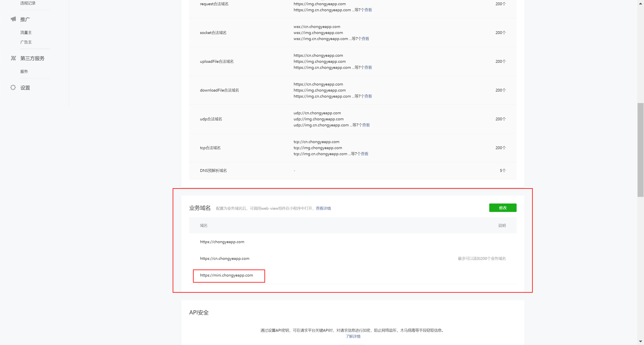Screen dimensions: 644x345
Task: Open 违规记录 sidebar item
Action: click(x=28, y=3)
